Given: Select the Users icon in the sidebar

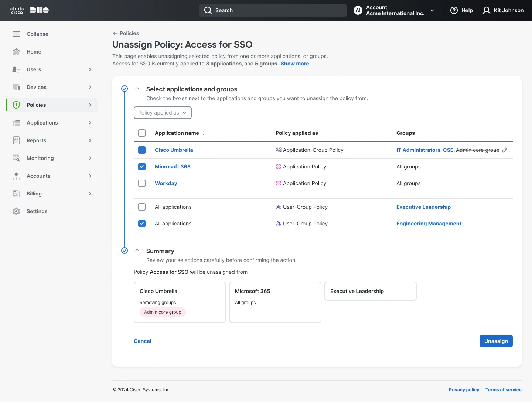Looking at the screenshot, I should [x=16, y=69].
